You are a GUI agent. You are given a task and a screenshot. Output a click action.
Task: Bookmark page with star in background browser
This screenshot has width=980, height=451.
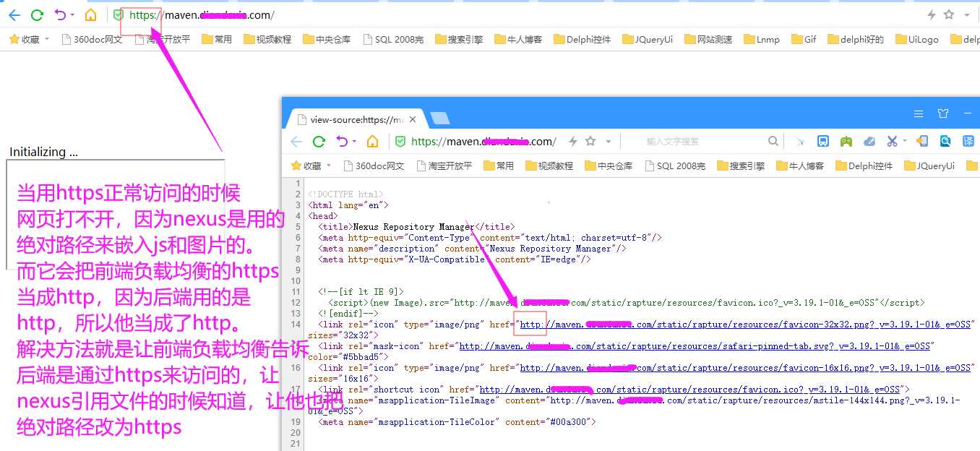[948, 15]
